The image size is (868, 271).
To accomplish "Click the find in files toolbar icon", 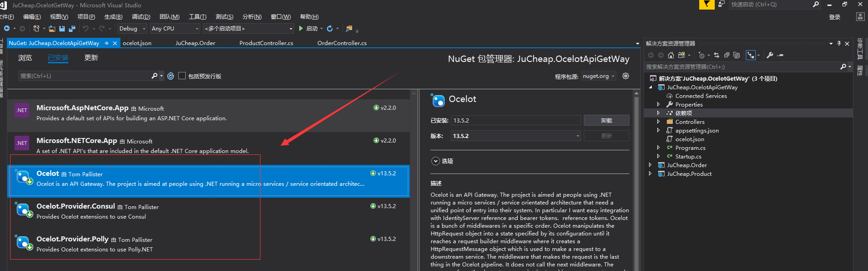I will click(x=349, y=28).
